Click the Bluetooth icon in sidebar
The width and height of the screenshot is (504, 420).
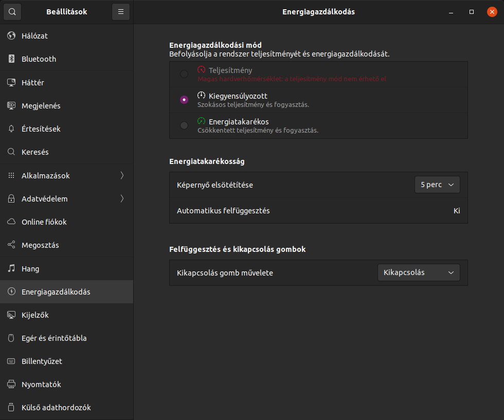[11, 59]
